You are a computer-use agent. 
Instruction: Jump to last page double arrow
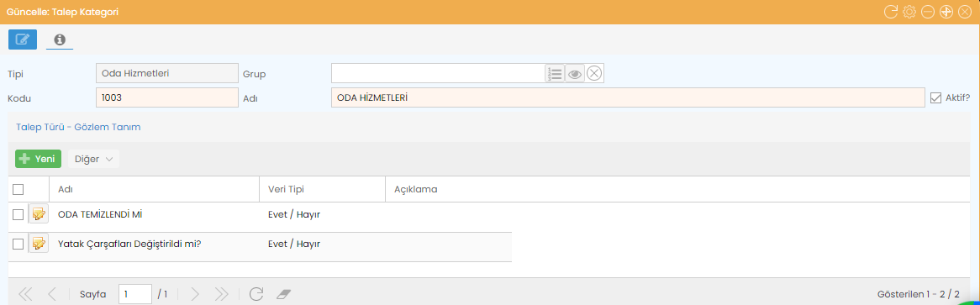click(x=222, y=294)
